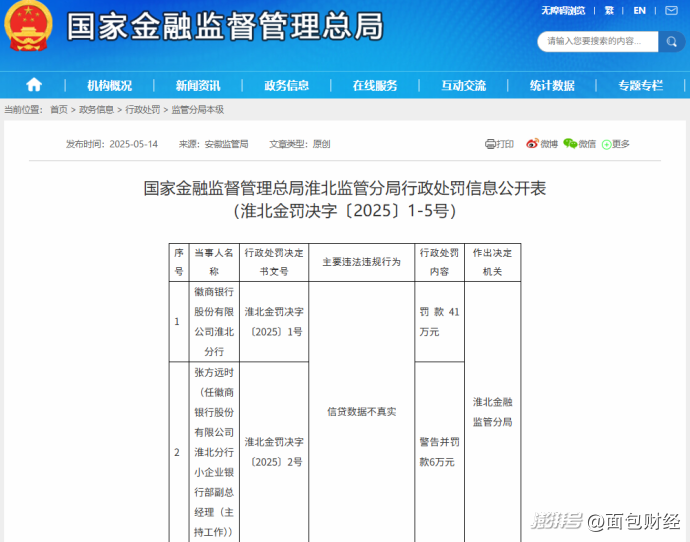Click the cell starting with 张方远时
The width and height of the screenshot is (690, 542).
214,452
